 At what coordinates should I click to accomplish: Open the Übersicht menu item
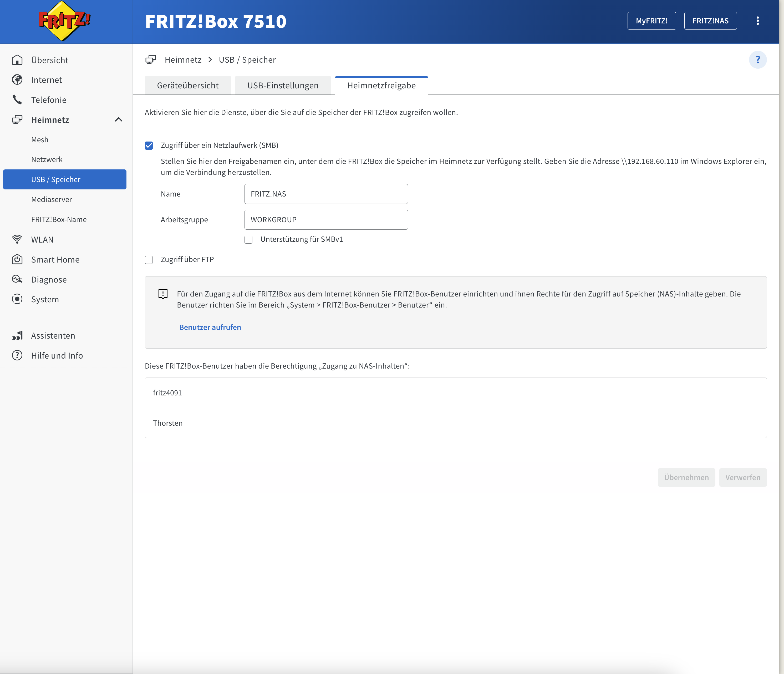50,60
